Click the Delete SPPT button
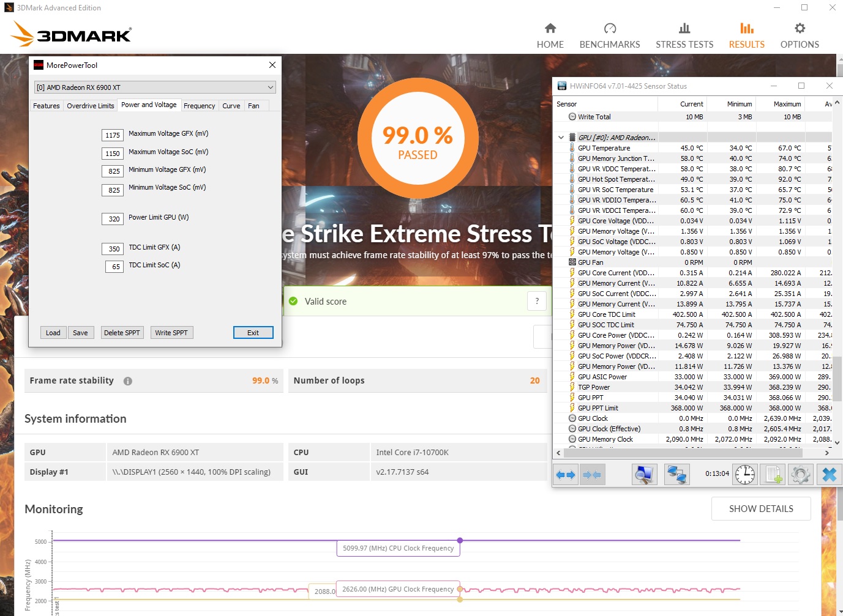This screenshot has width=843, height=616. tap(122, 333)
